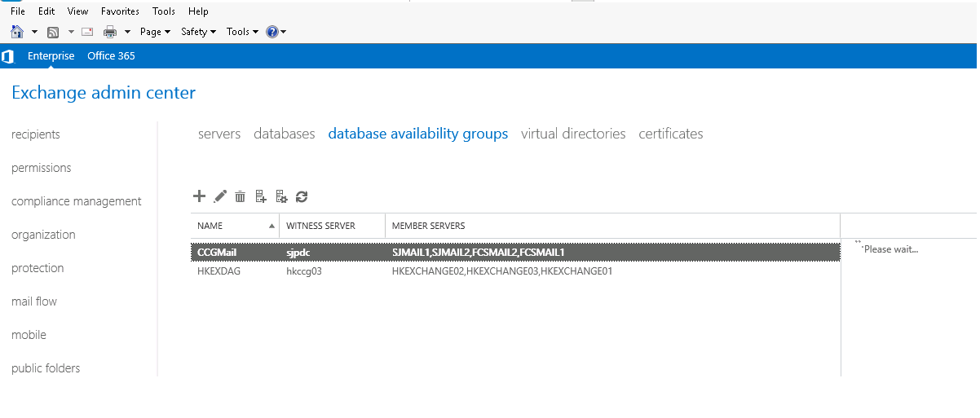Viewport: 980px width, 418px height.
Task: Click the browser Home icon
Action: [x=17, y=32]
